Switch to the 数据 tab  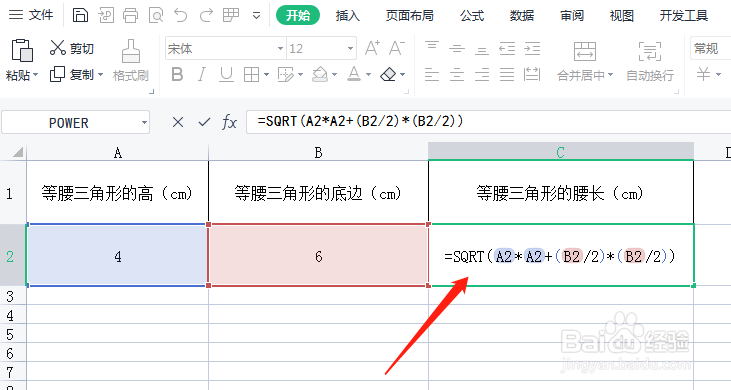522,16
